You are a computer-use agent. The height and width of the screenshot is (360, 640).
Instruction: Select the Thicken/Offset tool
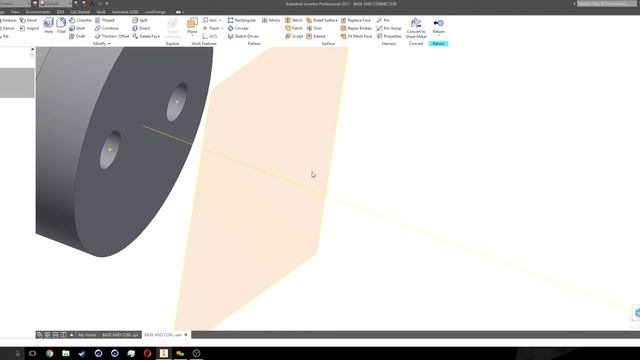tap(112, 36)
